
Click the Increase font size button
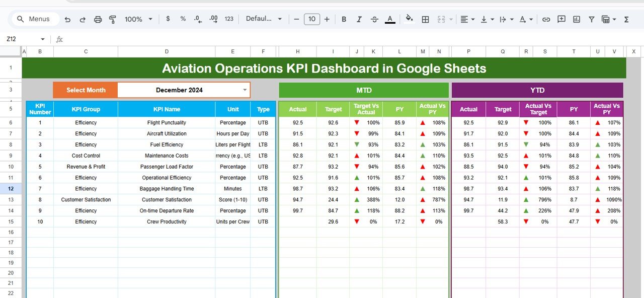327,19
